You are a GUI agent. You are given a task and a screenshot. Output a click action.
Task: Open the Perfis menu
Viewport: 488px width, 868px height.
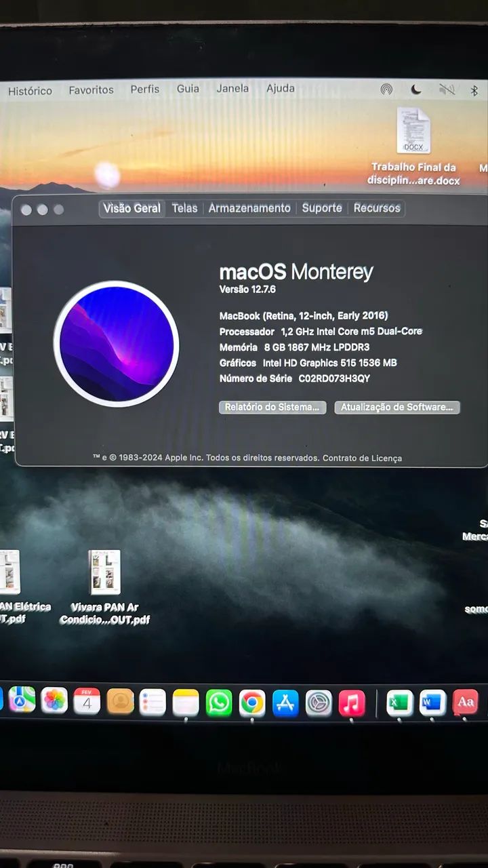tap(145, 89)
